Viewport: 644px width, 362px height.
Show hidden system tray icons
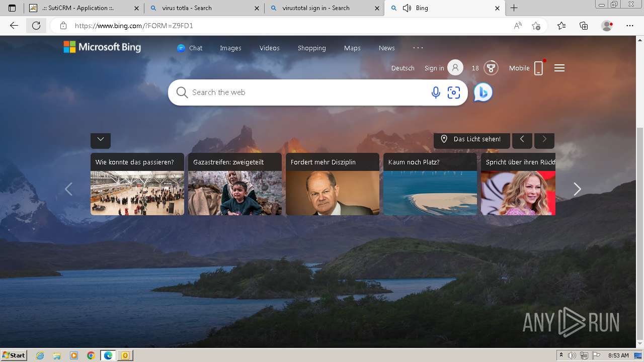click(561, 355)
